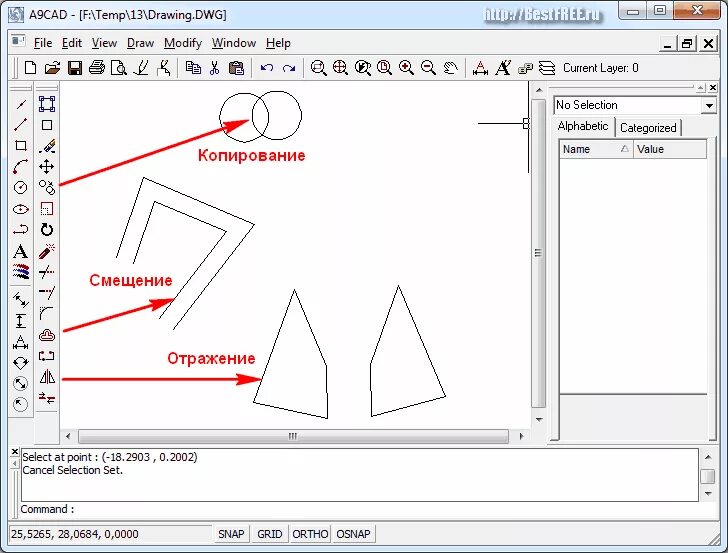Save the drawing with the floppy icon

pyautogui.click(x=74, y=68)
